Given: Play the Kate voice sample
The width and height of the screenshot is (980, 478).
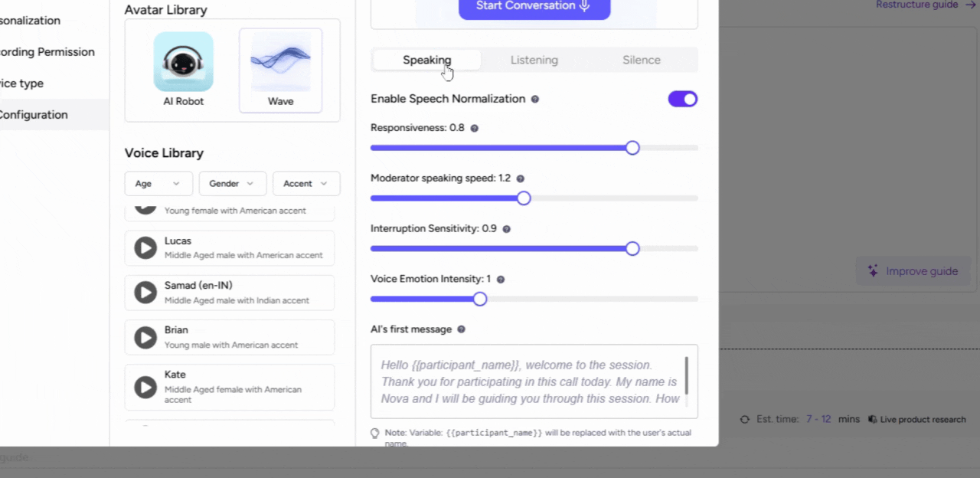Looking at the screenshot, I should point(145,387).
